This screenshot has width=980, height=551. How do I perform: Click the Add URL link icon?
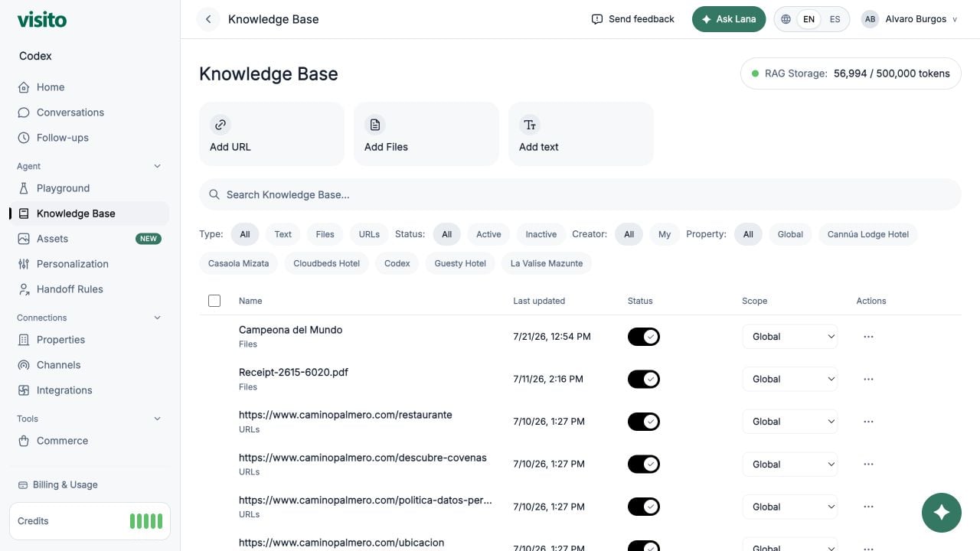(220, 124)
